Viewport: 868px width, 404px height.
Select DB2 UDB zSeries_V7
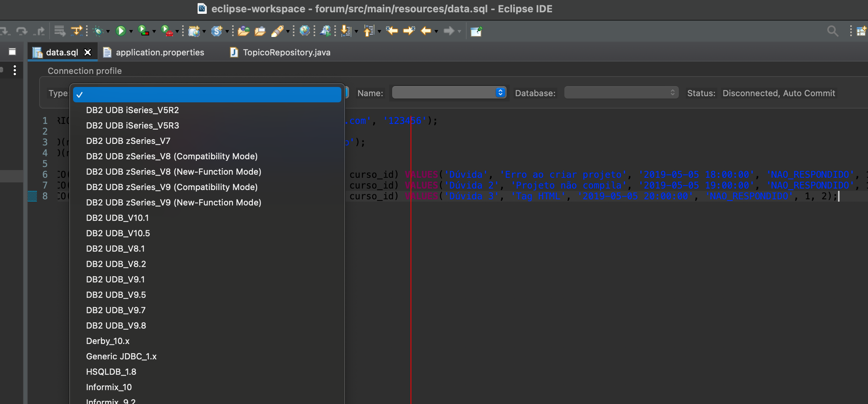(207, 141)
